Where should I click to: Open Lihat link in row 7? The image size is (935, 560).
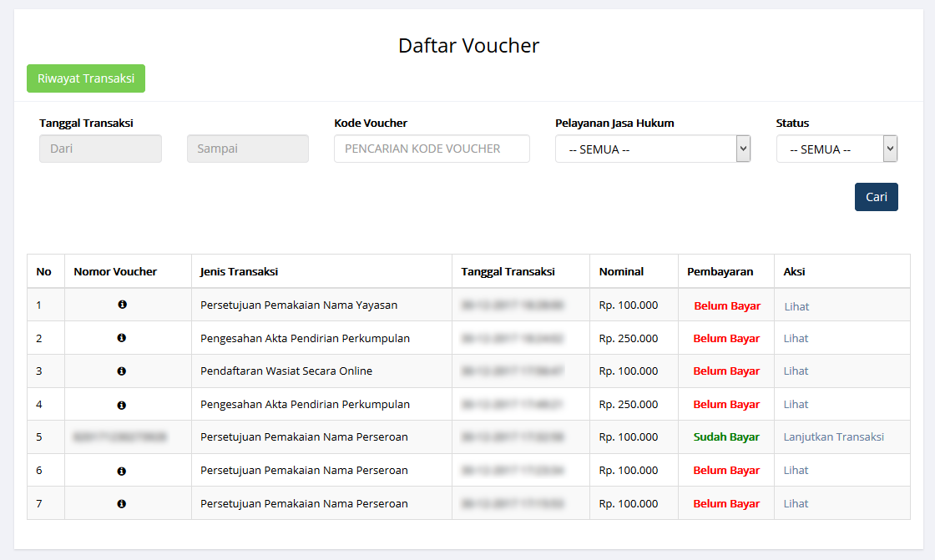796,504
